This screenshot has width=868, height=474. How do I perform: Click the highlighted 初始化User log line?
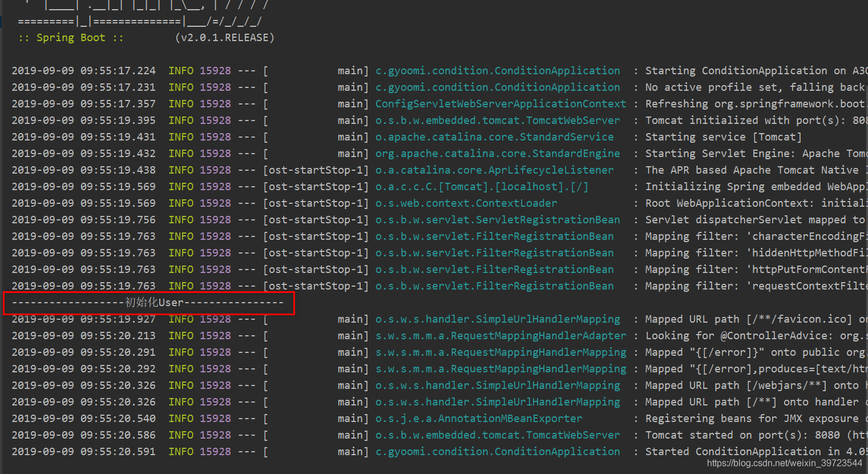click(148, 302)
